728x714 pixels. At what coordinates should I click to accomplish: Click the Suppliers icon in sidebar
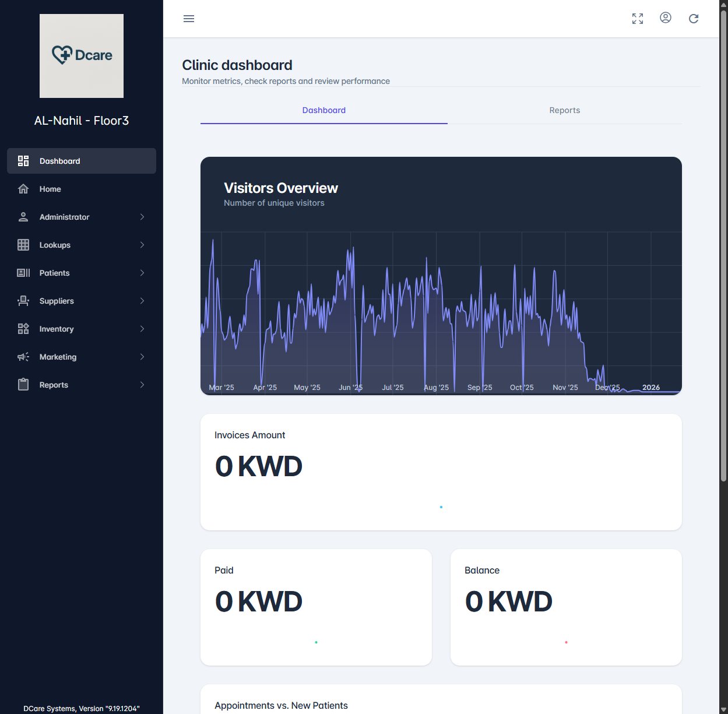(23, 301)
